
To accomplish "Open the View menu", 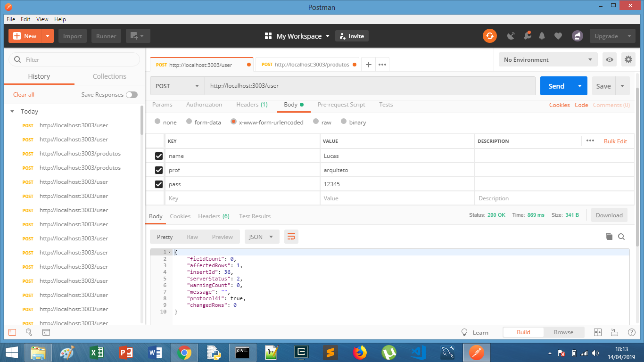I will click(x=42, y=19).
